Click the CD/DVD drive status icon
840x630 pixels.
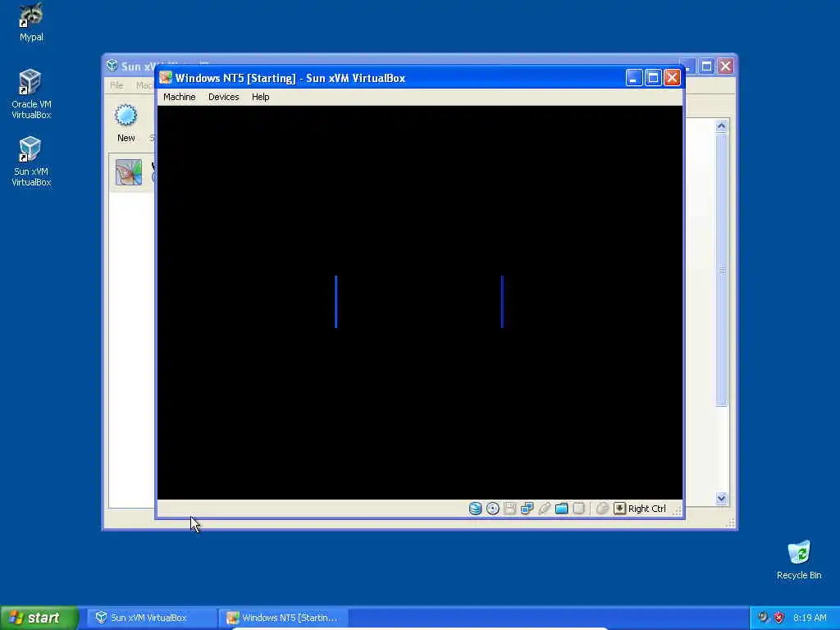(492, 509)
